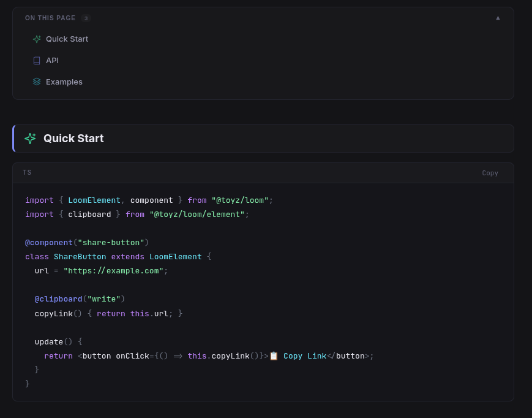Click the "@toyz/loom/element" import string

click(197, 215)
